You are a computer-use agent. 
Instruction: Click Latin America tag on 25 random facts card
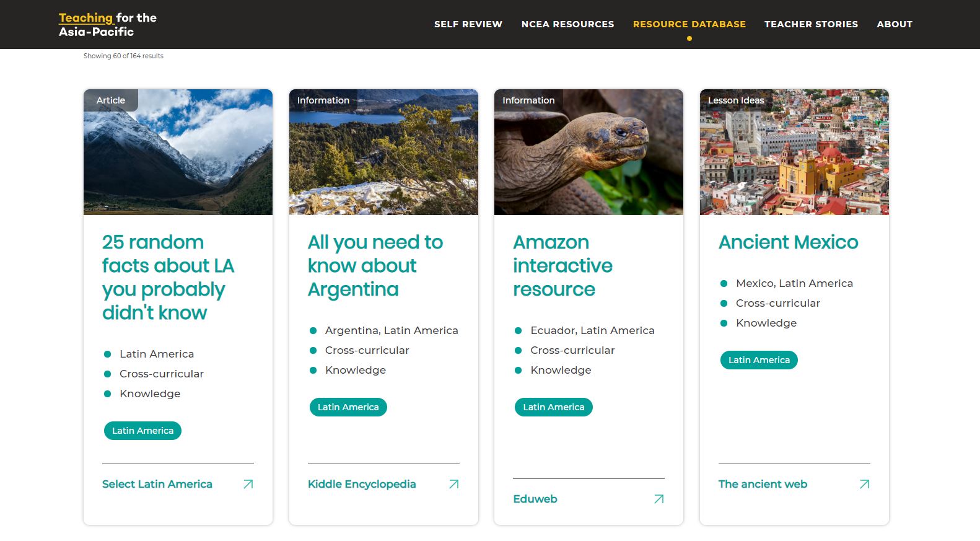142,431
